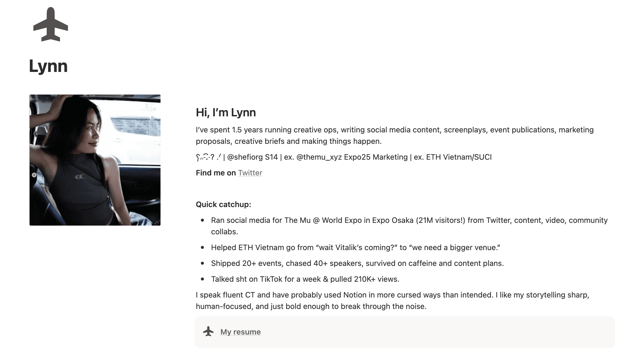This screenshot has width=643, height=364.
Task: Click the bullet about shipping 20+ events
Action: point(357,263)
